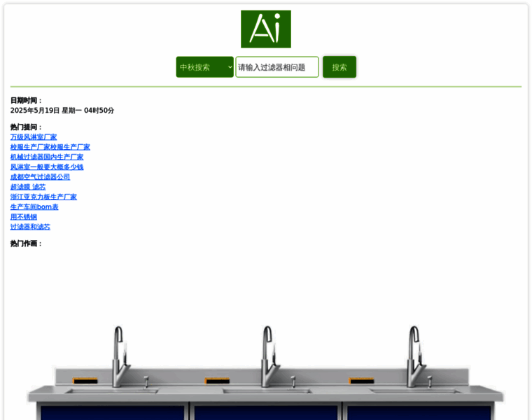Open the 校服生产厂家校服生产厂家 link
Screen dimensions: 532x420
pos(50,147)
